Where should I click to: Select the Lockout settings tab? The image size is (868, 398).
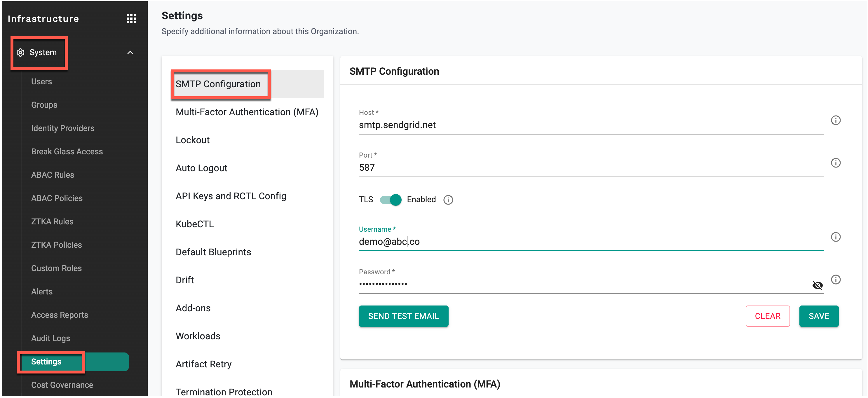pyautogui.click(x=192, y=140)
